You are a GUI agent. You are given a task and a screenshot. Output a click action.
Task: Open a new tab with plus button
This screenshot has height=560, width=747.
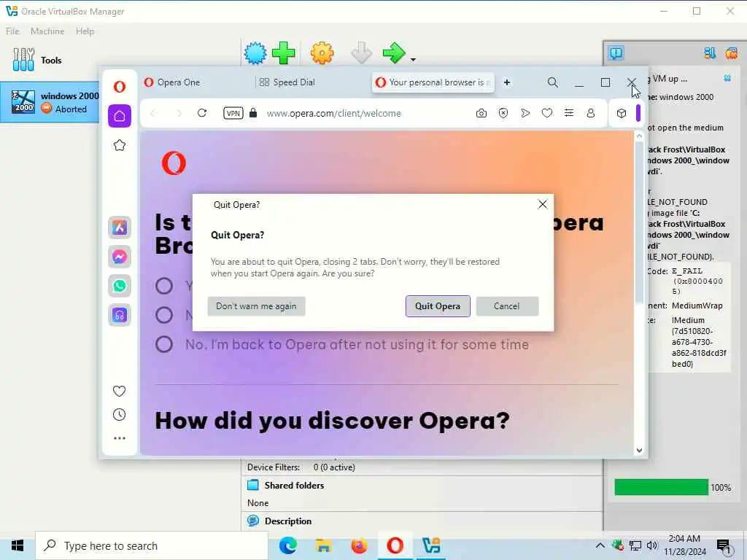(507, 82)
